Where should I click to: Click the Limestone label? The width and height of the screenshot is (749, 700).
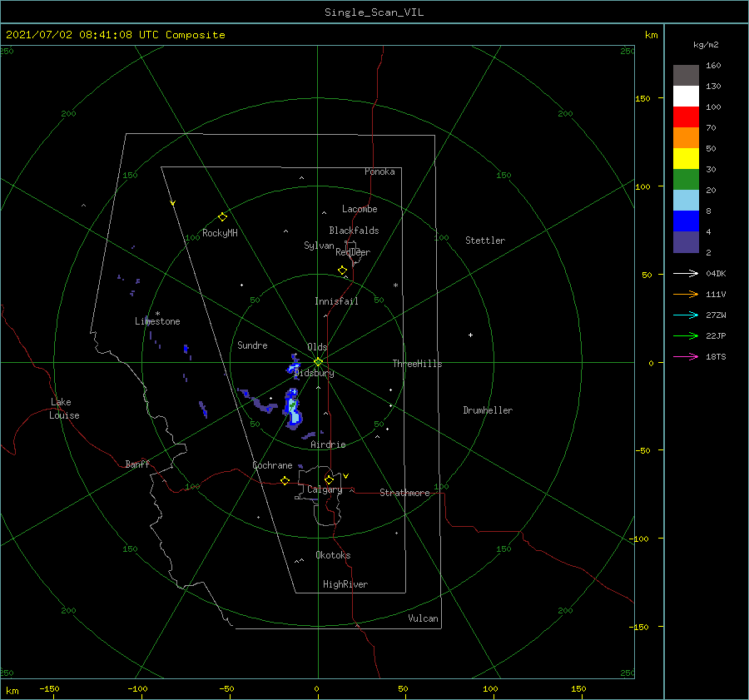(x=157, y=321)
